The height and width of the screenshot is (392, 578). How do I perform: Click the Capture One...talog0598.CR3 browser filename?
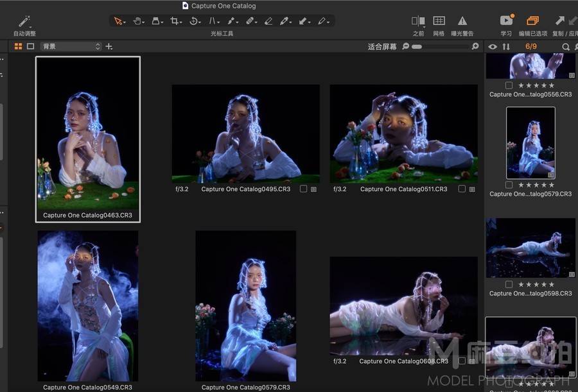point(531,293)
